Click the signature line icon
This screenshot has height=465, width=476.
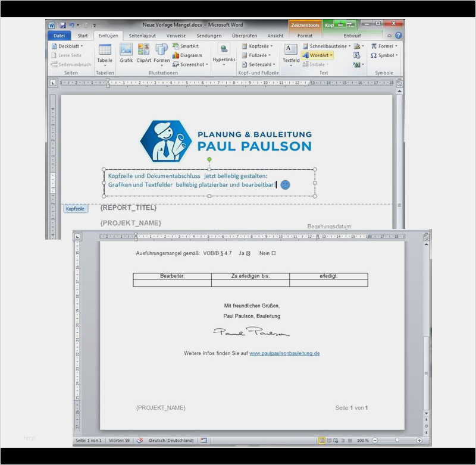click(x=359, y=46)
